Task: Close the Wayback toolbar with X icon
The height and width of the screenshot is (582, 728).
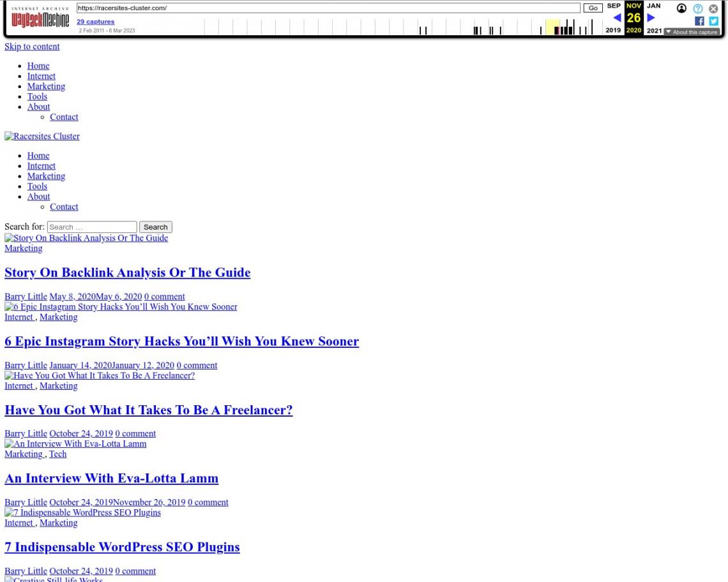Action: click(x=714, y=8)
